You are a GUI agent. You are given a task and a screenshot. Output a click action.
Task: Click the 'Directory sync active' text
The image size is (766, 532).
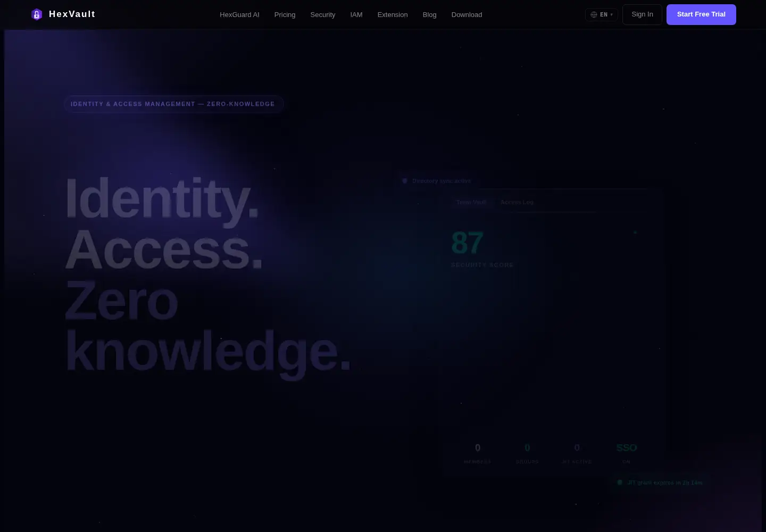pos(442,181)
